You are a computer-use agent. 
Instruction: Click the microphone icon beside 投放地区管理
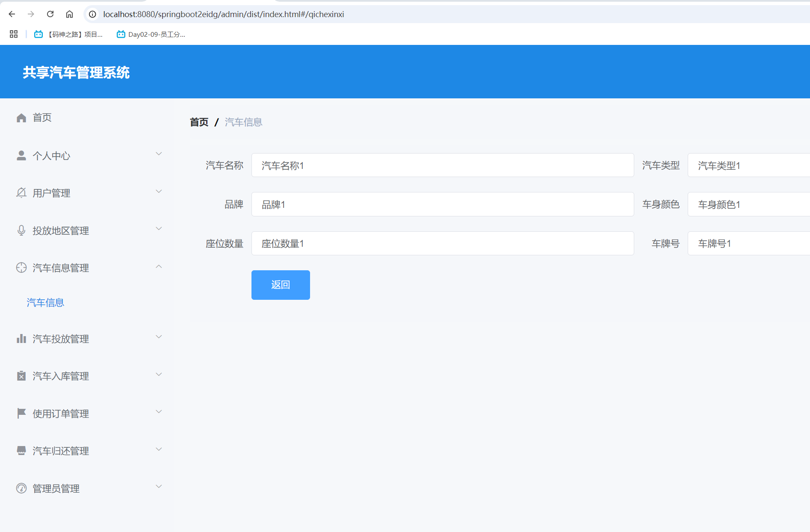click(x=21, y=230)
